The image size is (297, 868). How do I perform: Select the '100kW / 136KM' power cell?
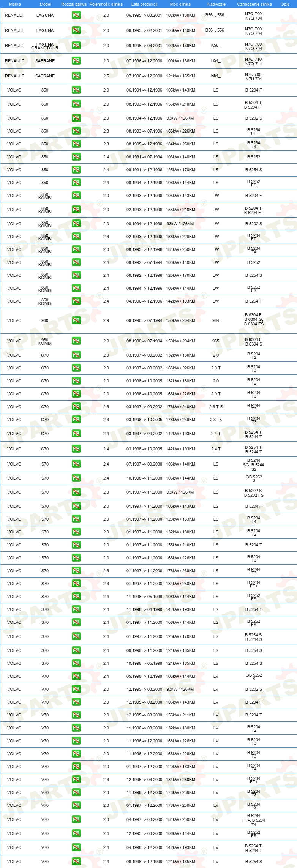pos(181,61)
